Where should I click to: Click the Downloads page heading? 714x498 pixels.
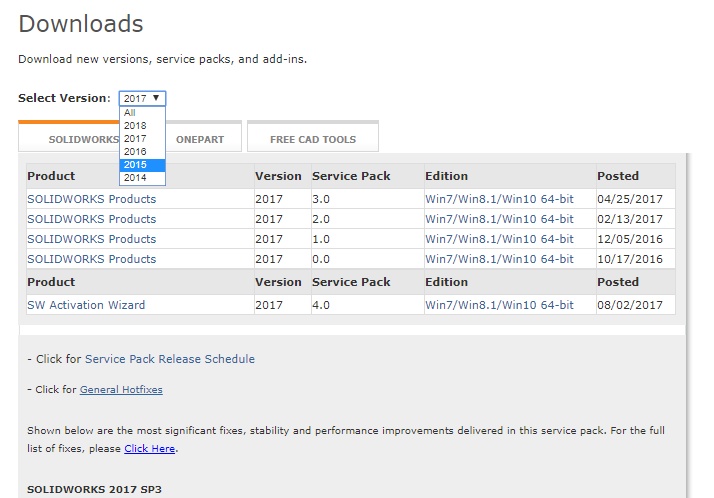coord(81,24)
